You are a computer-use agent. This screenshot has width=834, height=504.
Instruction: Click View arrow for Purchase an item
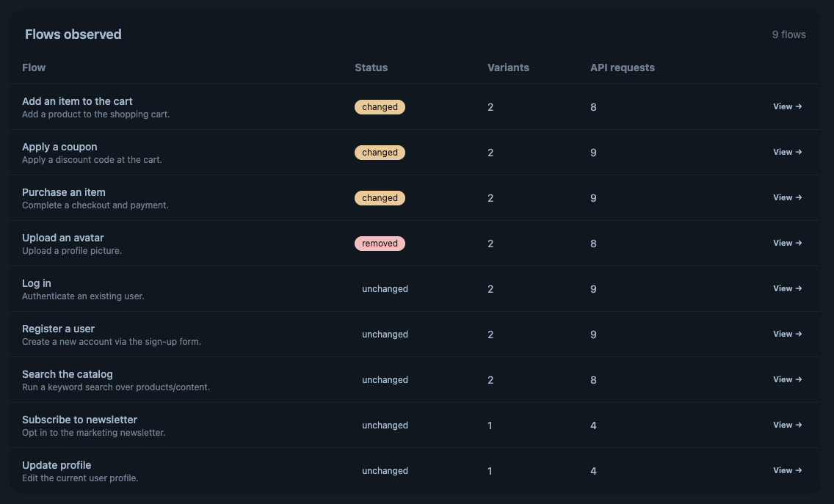pos(787,197)
